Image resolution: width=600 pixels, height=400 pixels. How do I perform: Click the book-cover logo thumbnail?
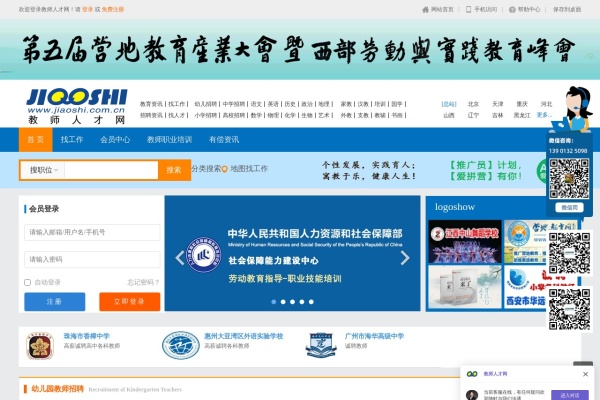point(465,287)
